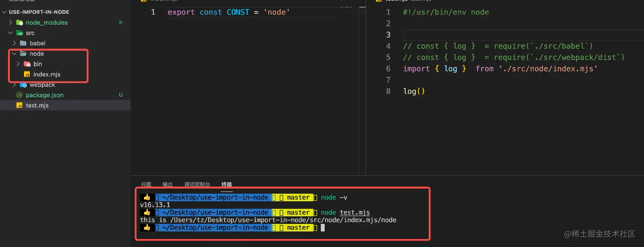The image size is (644, 247).
Task: Expand the node_modules folder chevron
Action: tap(11, 22)
